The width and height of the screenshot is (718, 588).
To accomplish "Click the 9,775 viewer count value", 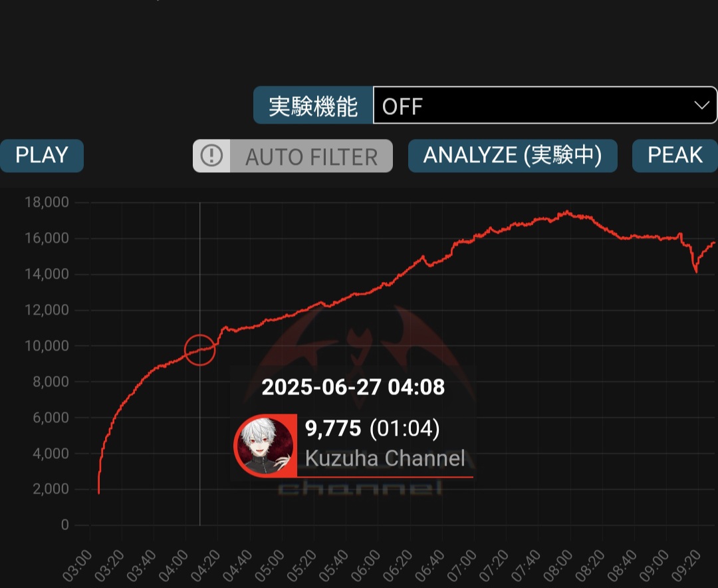I will point(333,428).
